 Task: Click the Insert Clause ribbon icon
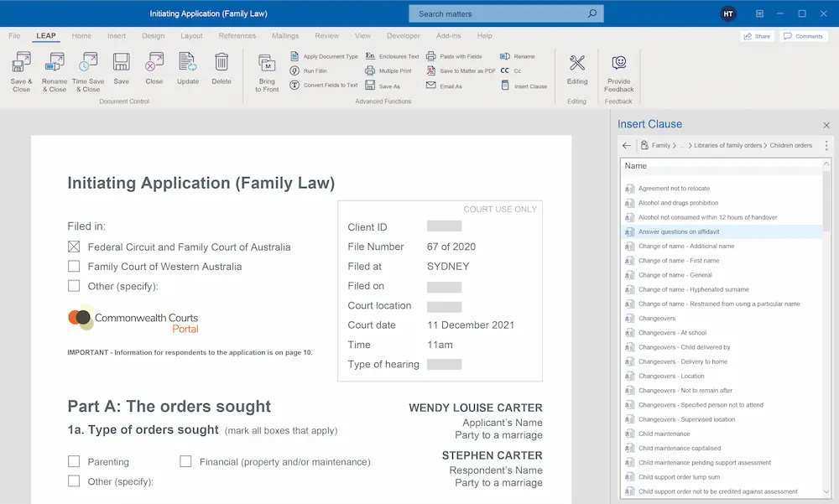coord(524,85)
